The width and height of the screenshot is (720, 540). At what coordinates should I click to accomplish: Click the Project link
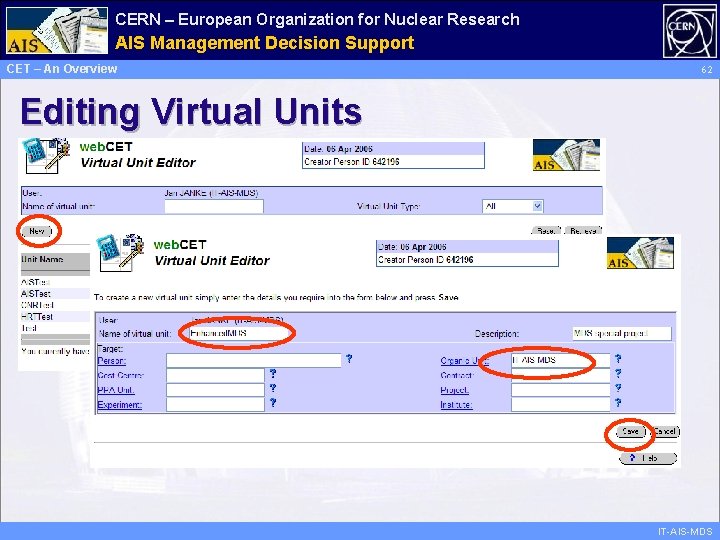(x=455, y=390)
